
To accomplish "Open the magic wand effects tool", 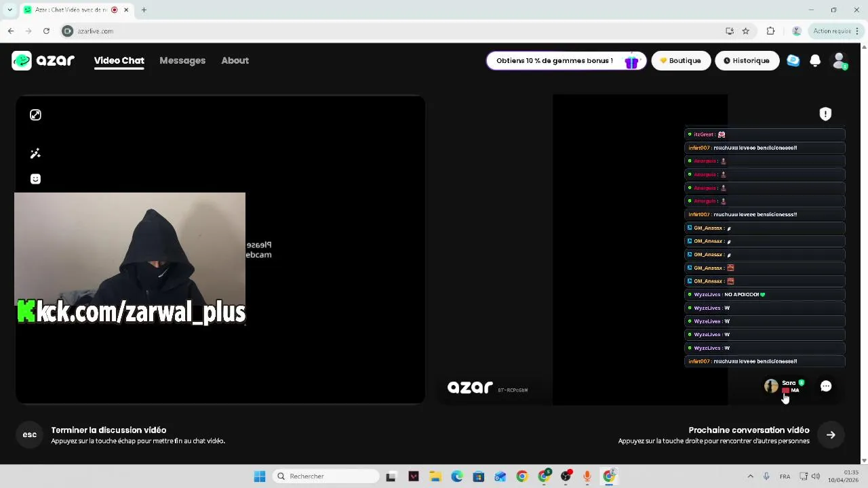I will (35, 154).
